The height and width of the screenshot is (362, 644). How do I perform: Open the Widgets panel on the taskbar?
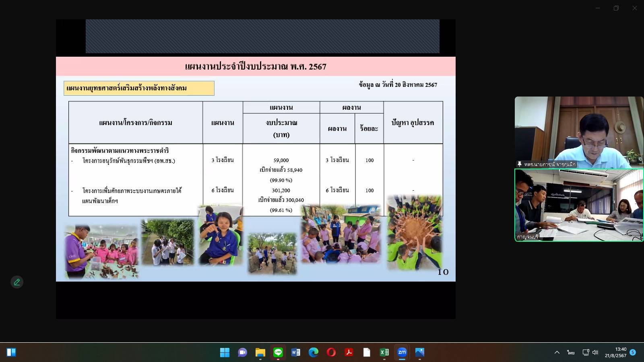pyautogui.click(x=11, y=352)
